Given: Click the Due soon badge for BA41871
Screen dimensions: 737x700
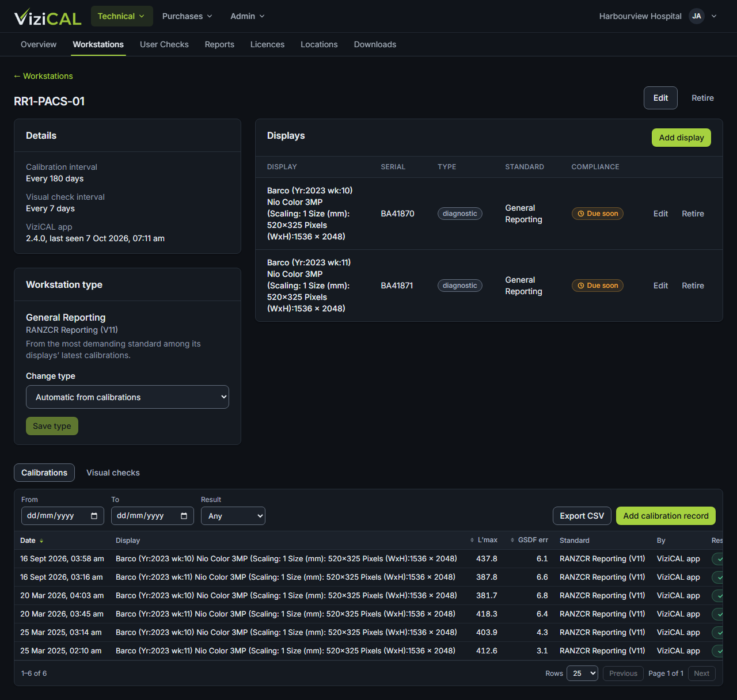Looking at the screenshot, I should coord(598,286).
